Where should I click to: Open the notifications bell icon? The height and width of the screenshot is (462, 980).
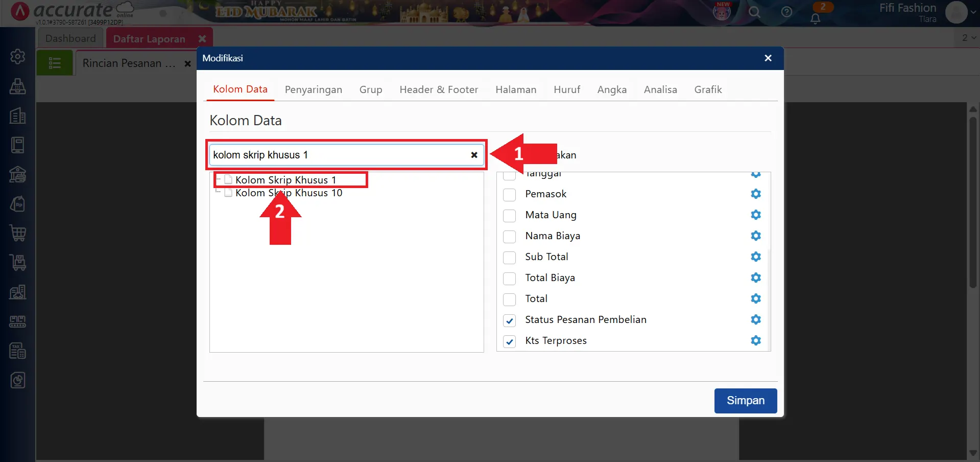[x=815, y=18]
